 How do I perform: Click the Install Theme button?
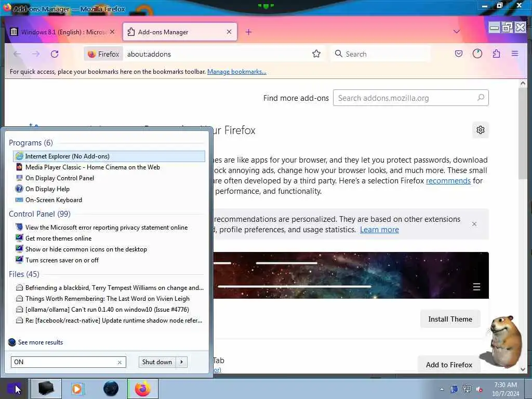tap(450, 319)
